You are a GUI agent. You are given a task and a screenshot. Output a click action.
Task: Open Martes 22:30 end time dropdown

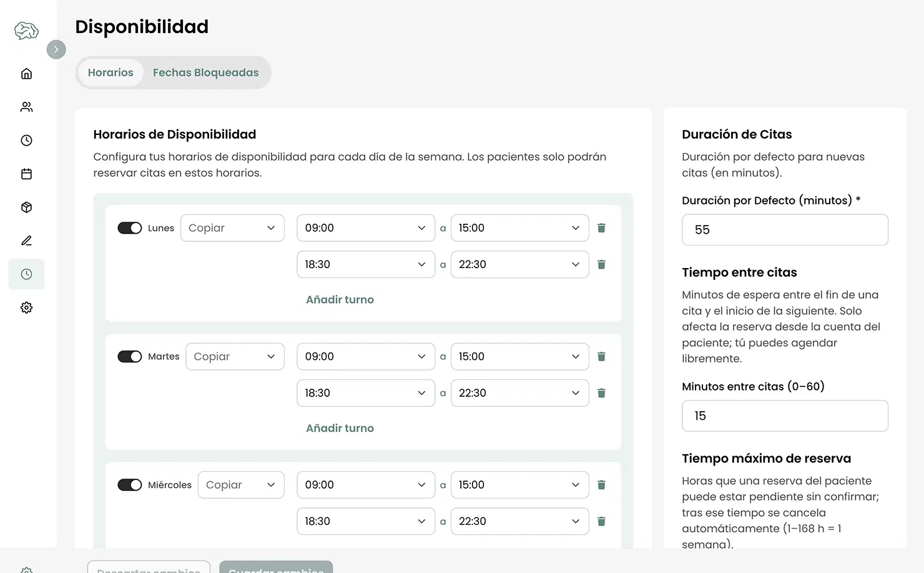(x=519, y=393)
